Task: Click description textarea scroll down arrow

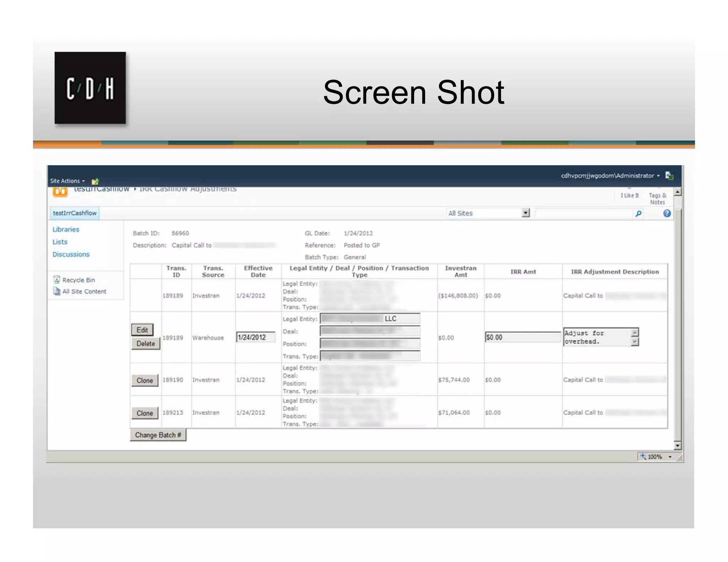Action: pos(635,342)
